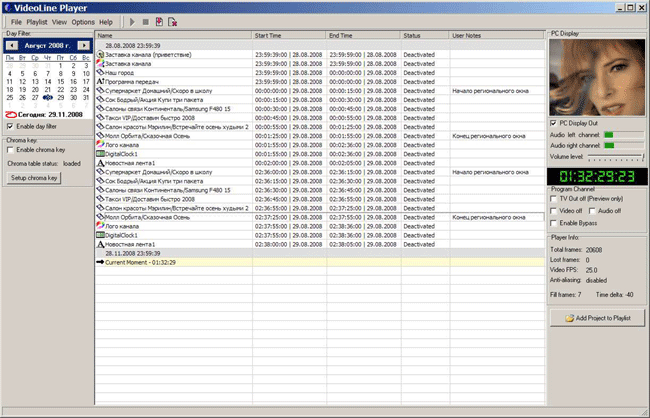The width and height of the screenshot is (650, 418).
Task: Click icon of first Такси VIP row
Action: [x=100, y=118]
